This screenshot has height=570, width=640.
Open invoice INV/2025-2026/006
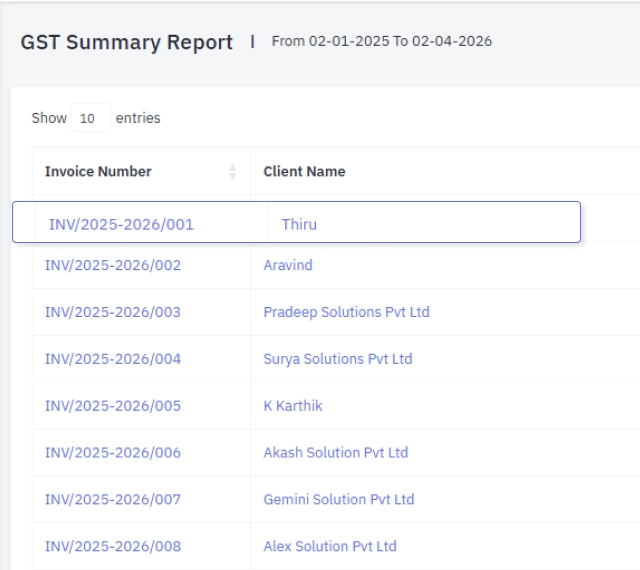(113, 453)
